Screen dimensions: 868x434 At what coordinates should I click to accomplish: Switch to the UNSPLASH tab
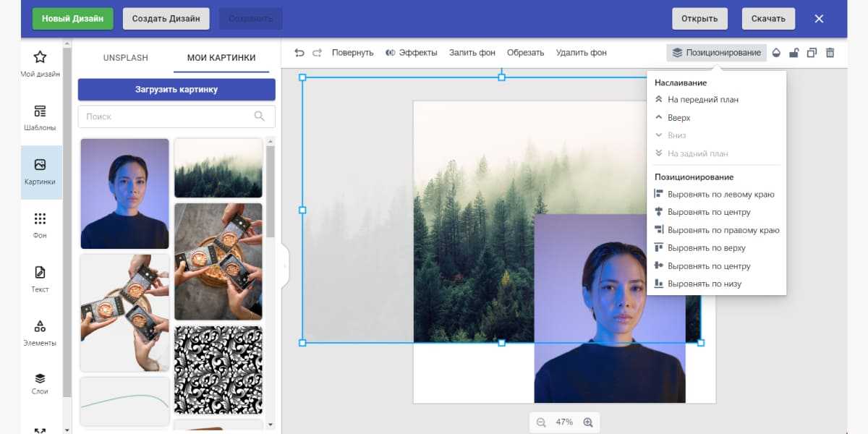coord(125,58)
